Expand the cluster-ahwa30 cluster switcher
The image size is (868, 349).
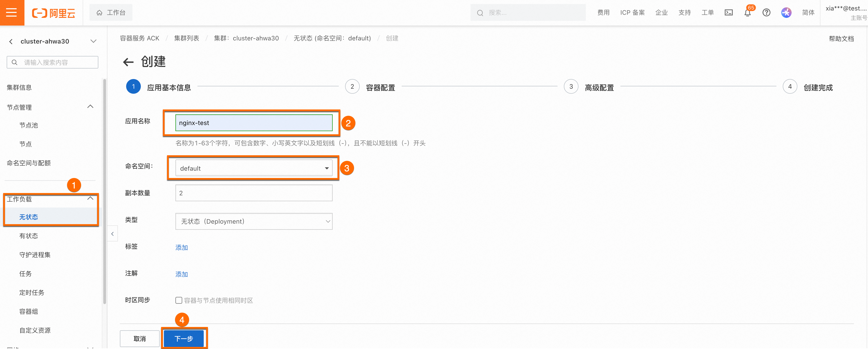coord(93,41)
